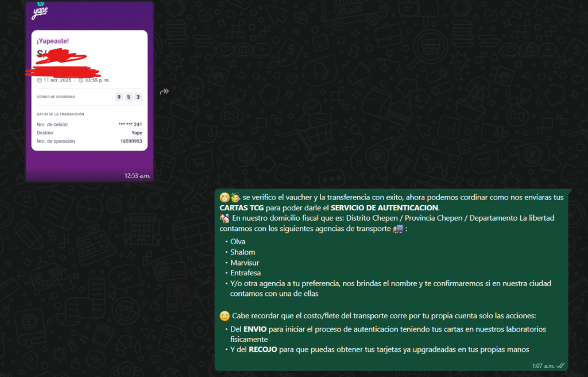
Task: Click the bold CARTAS TCG text
Action: [x=242, y=207]
